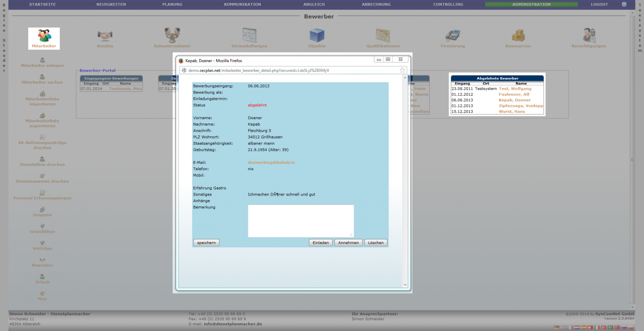Open the Kunden handshake icon

pyautogui.click(x=105, y=36)
